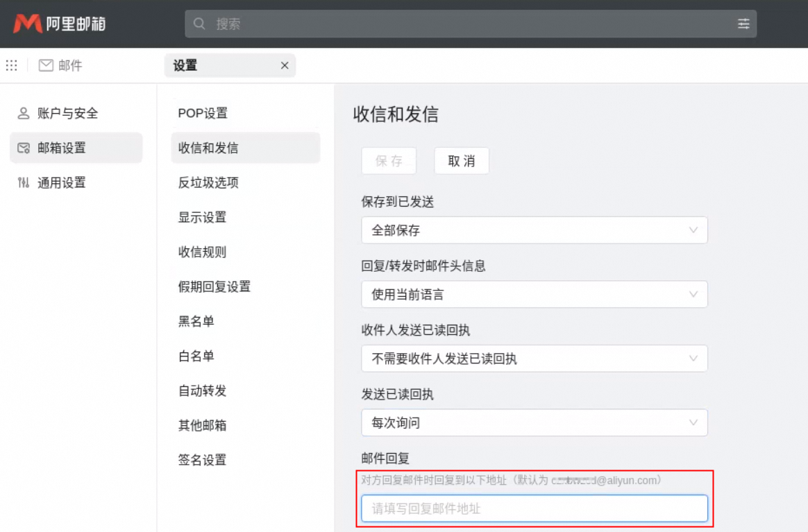808x532 pixels.
Task: Click the 保存 button
Action: [x=389, y=161]
